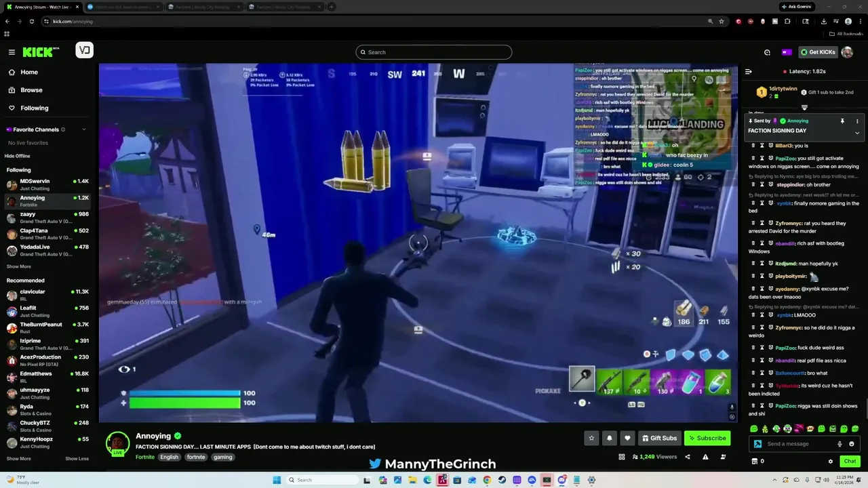868x488 pixels.
Task: Bookmark this page star icon
Action: coord(722,21)
